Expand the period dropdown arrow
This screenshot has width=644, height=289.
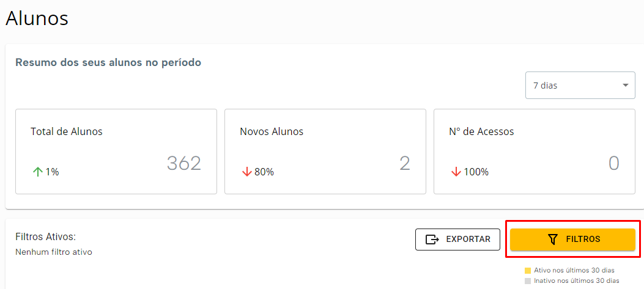tap(626, 86)
